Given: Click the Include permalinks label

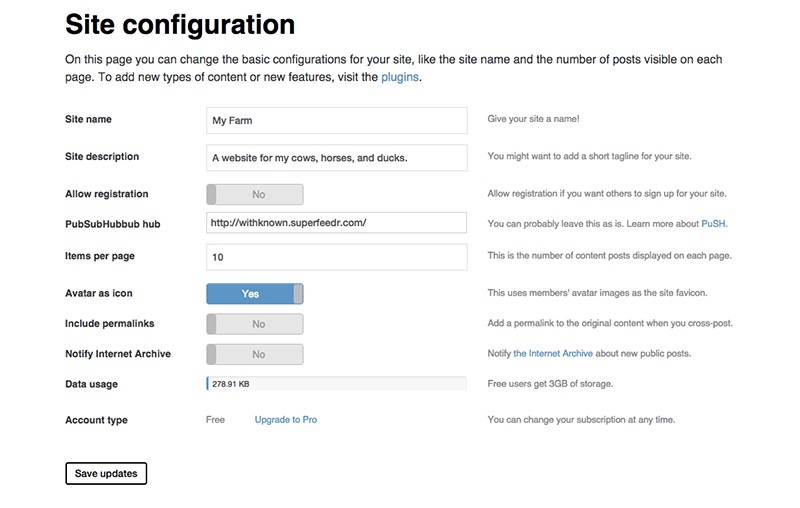Looking at the screenshot, I should (110, 323).
